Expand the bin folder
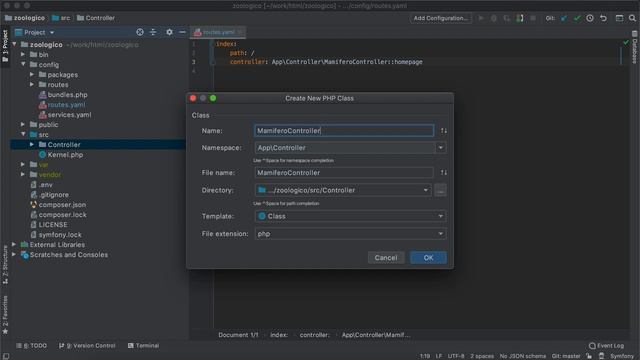 [x=23, y=54]
